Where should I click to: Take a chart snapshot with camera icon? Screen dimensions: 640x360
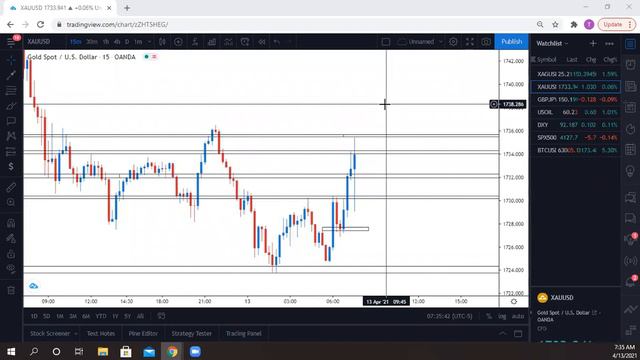click(486, 42)
